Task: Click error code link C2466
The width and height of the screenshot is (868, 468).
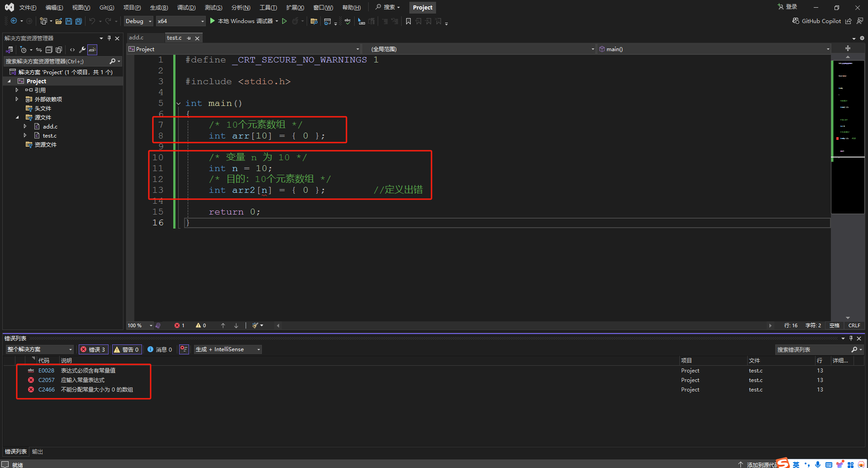Action: [x=46, y=390]
